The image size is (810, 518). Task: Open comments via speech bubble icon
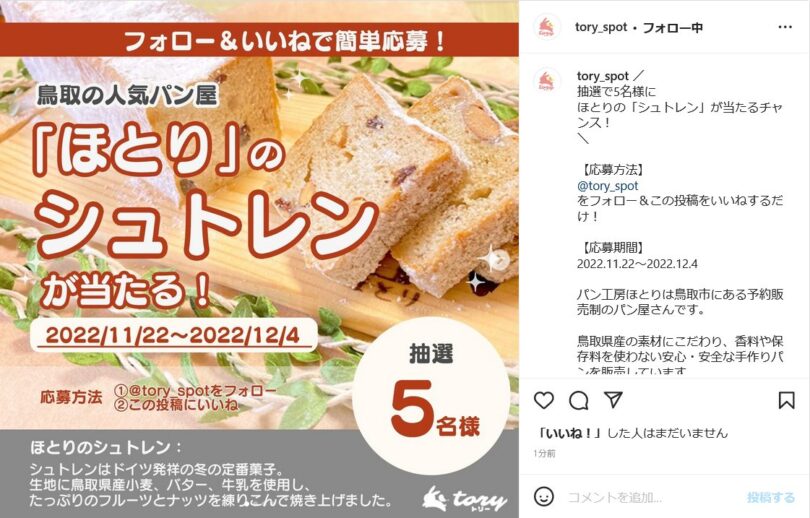[579, 400]
